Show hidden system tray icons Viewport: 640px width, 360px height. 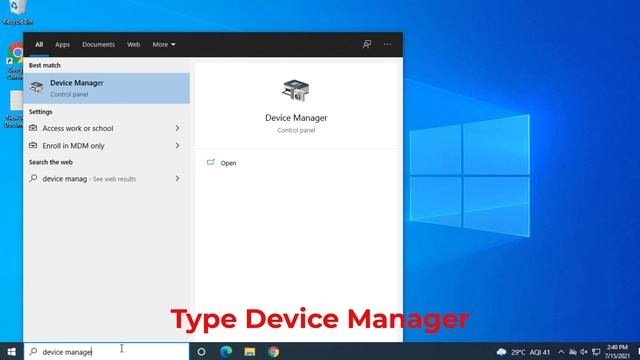coord(561,352)
